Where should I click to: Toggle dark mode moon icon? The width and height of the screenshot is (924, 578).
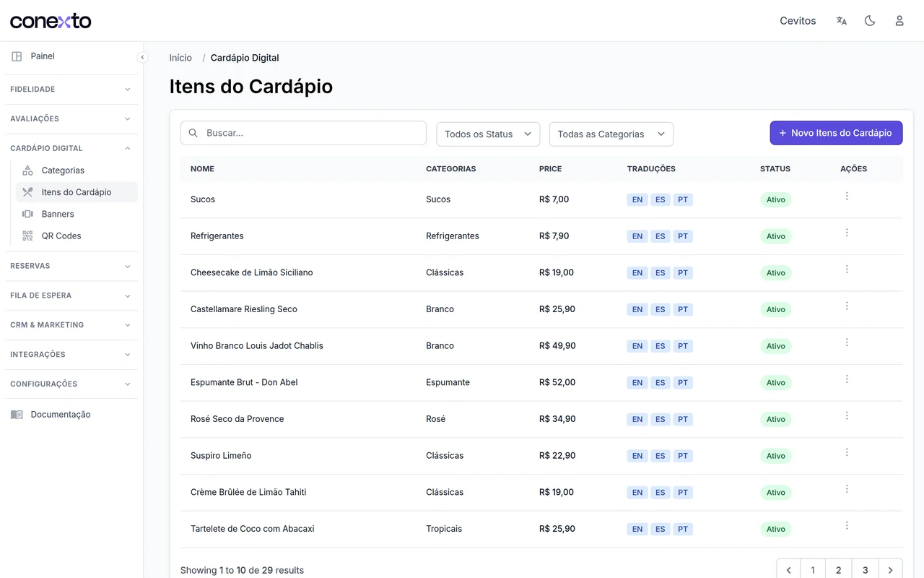click(x=870, y=21)
